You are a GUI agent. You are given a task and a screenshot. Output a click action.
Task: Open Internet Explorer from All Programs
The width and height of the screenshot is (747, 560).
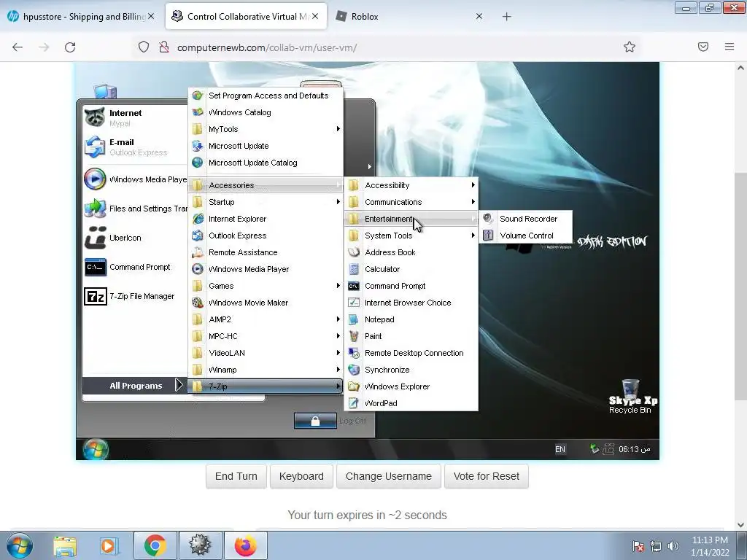(x=266, y=219)
